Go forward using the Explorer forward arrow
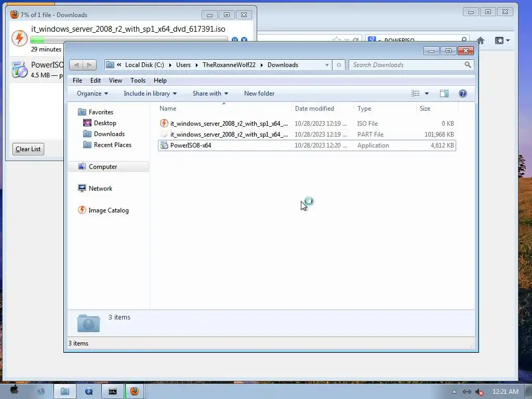 [x=89, y=65]
